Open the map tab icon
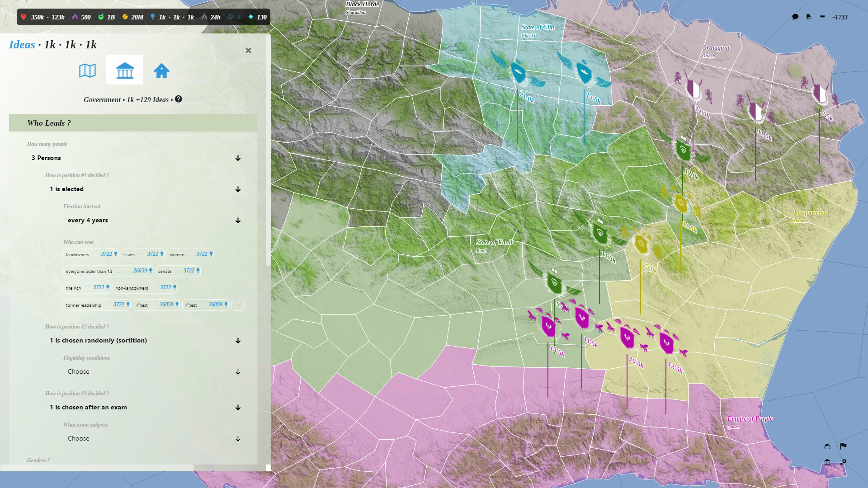The width and height of the screenshot is (868, 488). [87, 70]
